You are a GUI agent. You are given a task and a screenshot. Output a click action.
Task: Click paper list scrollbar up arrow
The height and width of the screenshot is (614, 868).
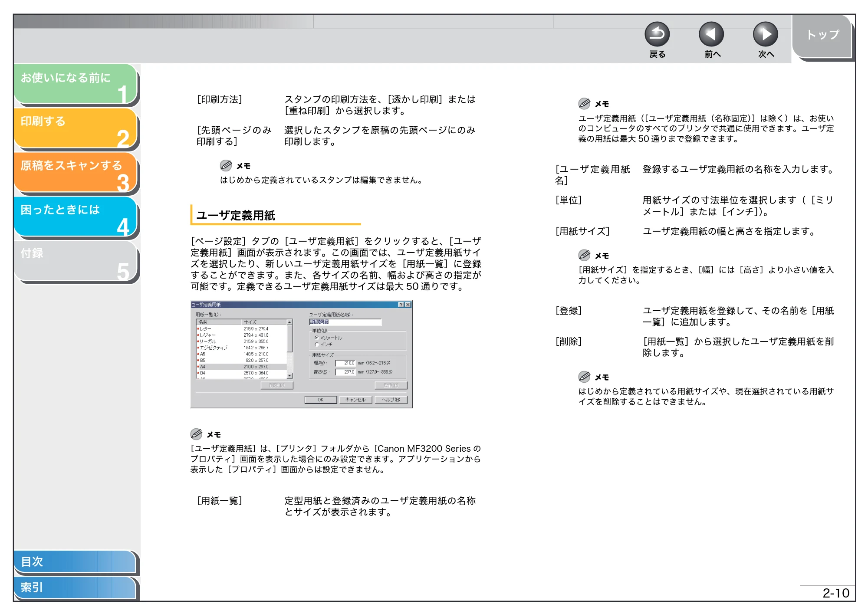click(289, 322)
